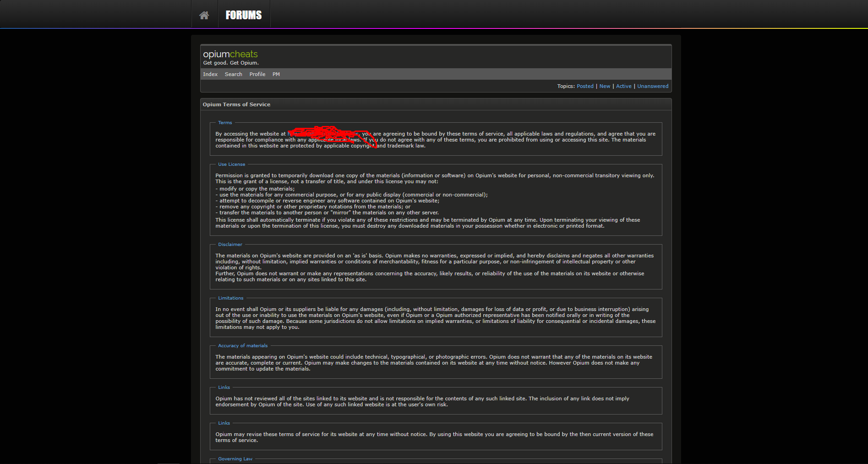Click the Disclaimer section label
This screenshot has width=868, height=464.
click(230, 245)
